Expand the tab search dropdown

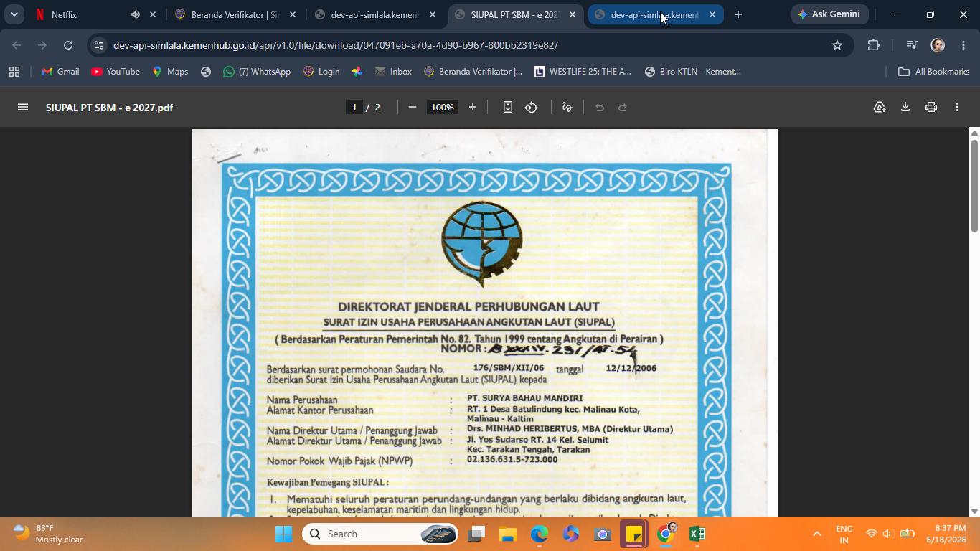click(14, 14)
